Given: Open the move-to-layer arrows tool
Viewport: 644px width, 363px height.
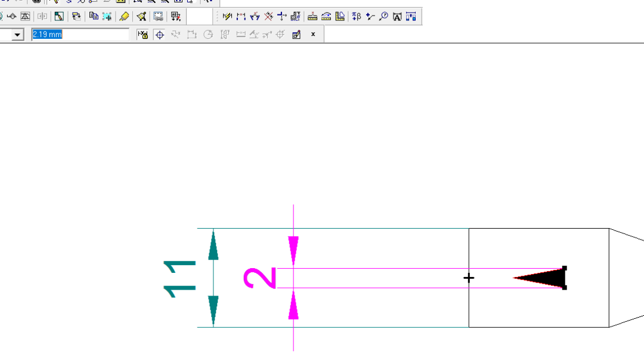Looking at the screenshot, I should pos(76,17).
